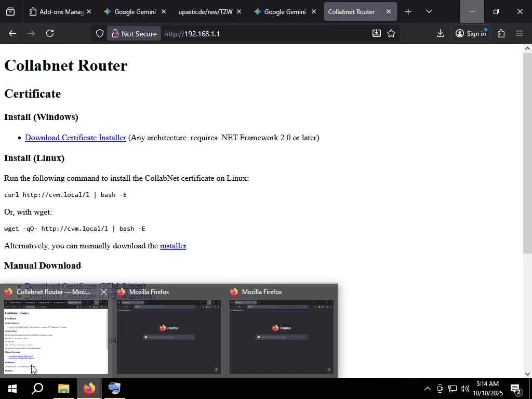Select the Collabnet Router window preview thumbnail

click(56, 337)
